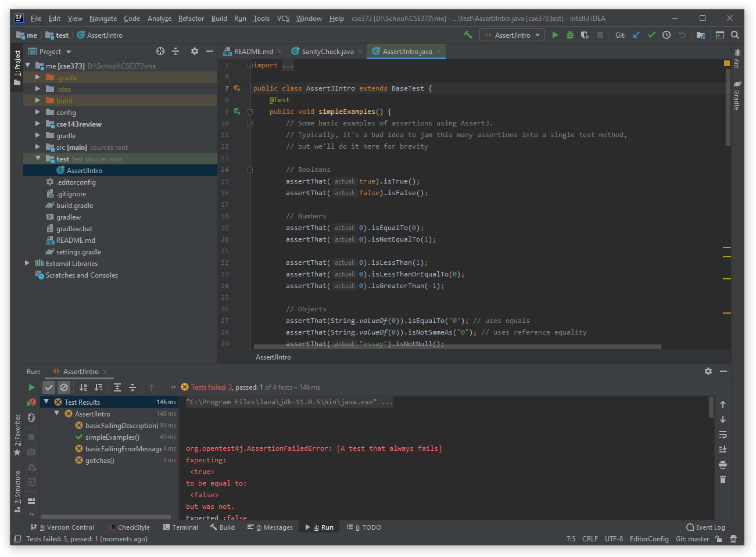Rerun failed tests icon
Viewport: 756px width, 557px height.
(x=31, y=402)
